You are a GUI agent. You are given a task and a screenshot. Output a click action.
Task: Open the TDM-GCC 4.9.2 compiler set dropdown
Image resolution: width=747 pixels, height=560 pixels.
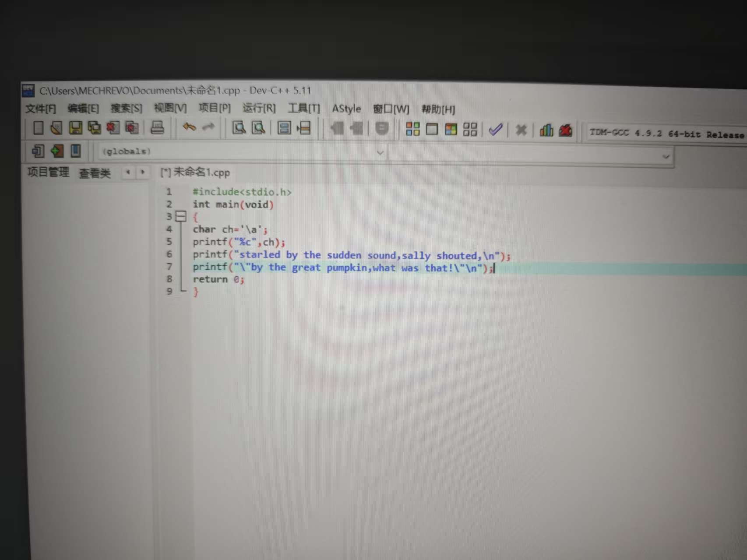point(666,134)
